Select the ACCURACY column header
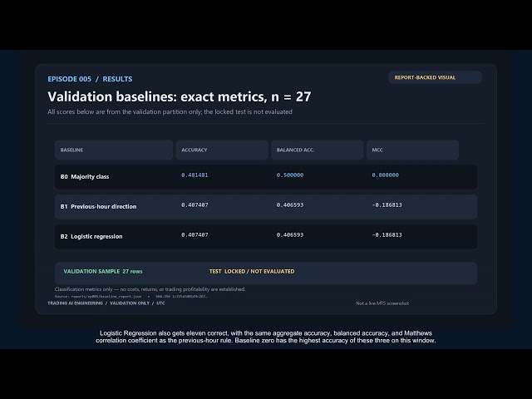Screen dimensions: 532x399 coord(222,150)
